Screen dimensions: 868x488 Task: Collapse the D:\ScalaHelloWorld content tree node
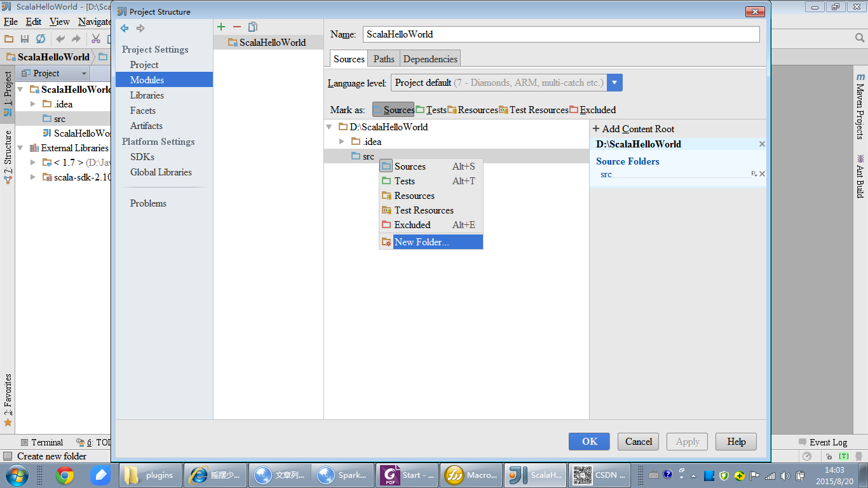(x=329, y=127)
